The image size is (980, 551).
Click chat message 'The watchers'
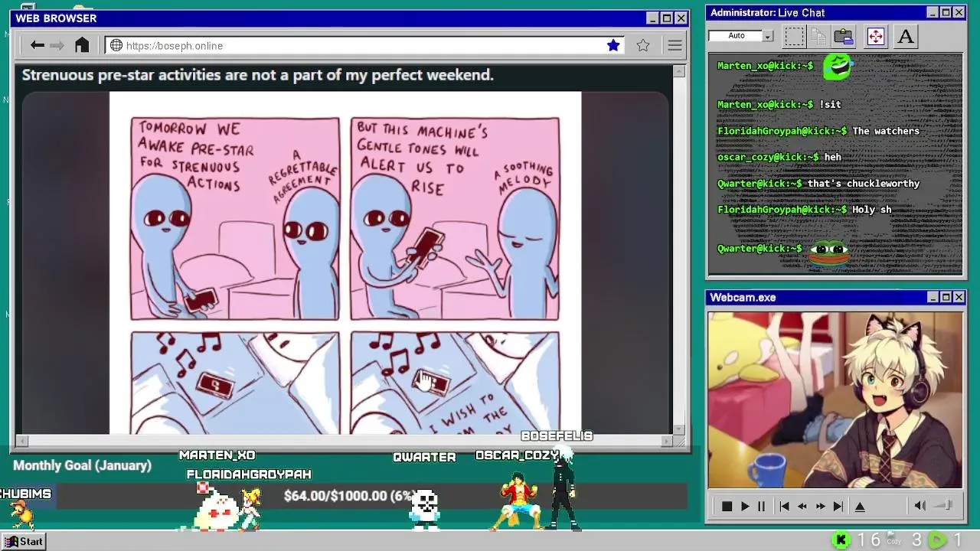click(x=886, y=131)
